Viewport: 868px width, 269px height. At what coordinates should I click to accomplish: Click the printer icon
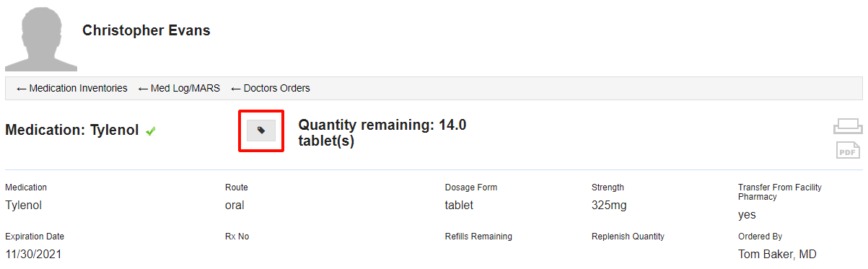pyautogui.click(x=848, y=126)
